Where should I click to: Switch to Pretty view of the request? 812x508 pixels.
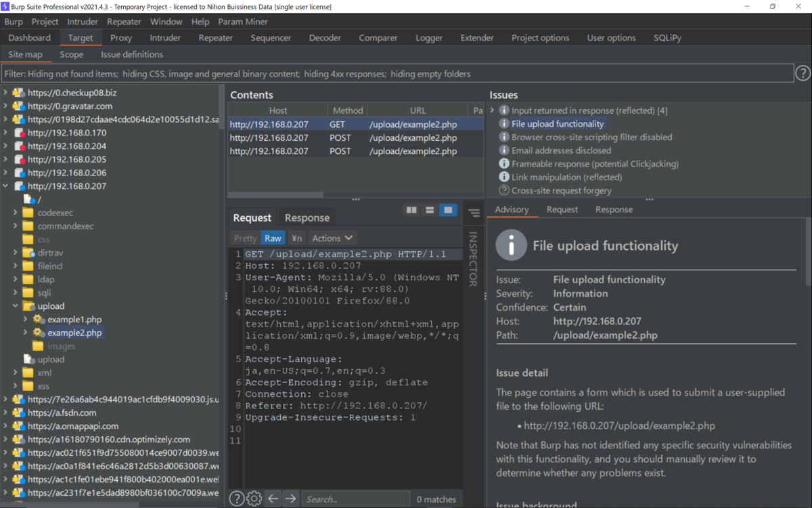click(x=245, y=238)
